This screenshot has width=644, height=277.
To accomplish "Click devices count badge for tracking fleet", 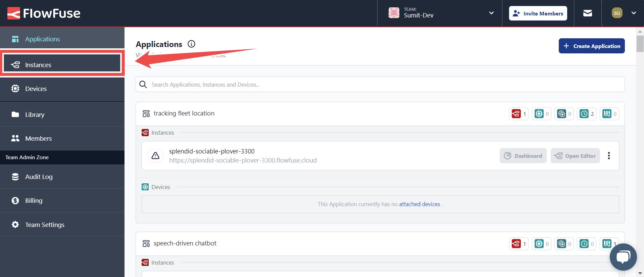I will 541,114.
